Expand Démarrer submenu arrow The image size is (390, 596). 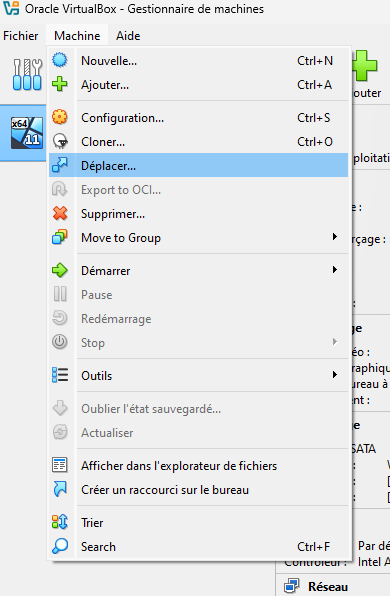pos(335,270)
